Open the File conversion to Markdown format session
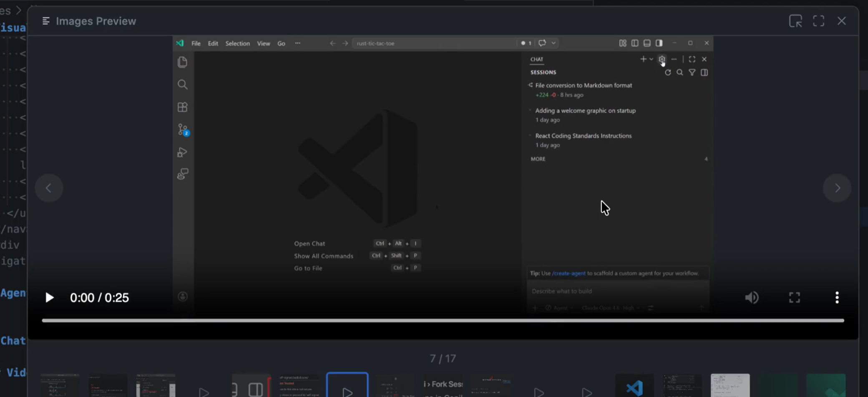Screen dimensions: 868x397 584,85
